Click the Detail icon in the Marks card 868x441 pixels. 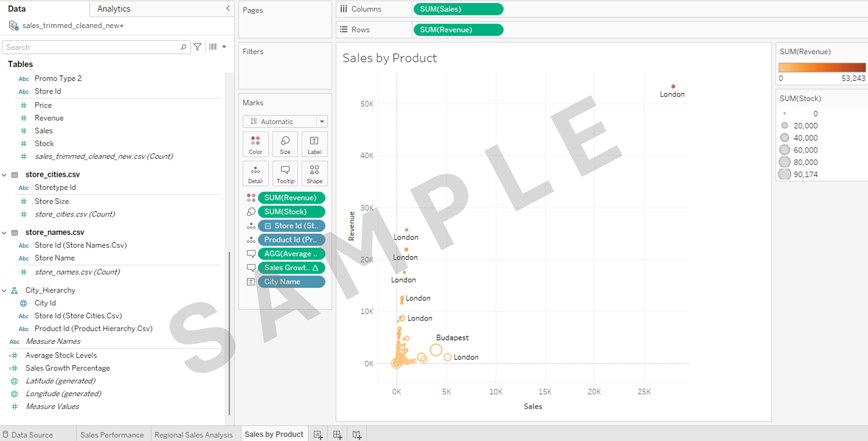255,173
